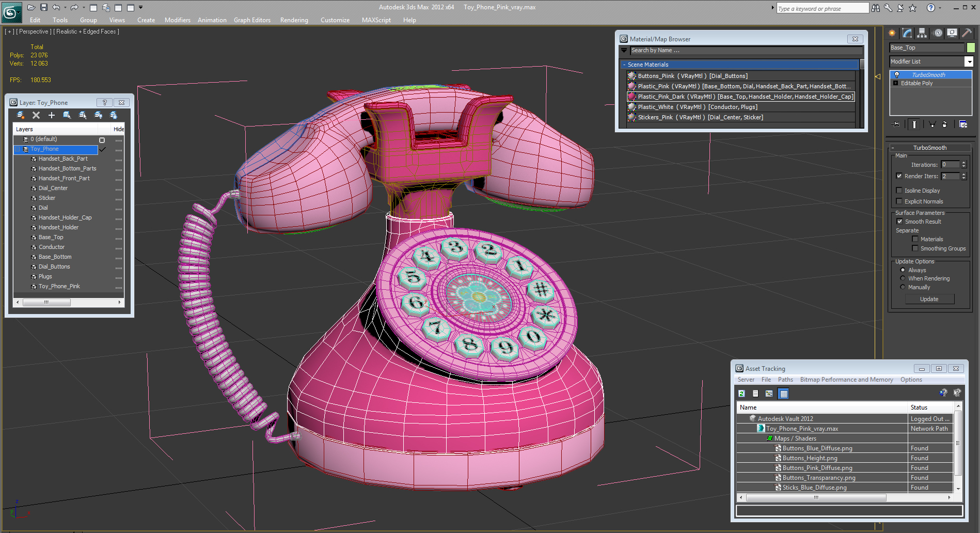Image resolution: width=980 pixels, height=533 pixels.
Task: Click the Favorites star icon in title bar
Action: coord(912,8)
